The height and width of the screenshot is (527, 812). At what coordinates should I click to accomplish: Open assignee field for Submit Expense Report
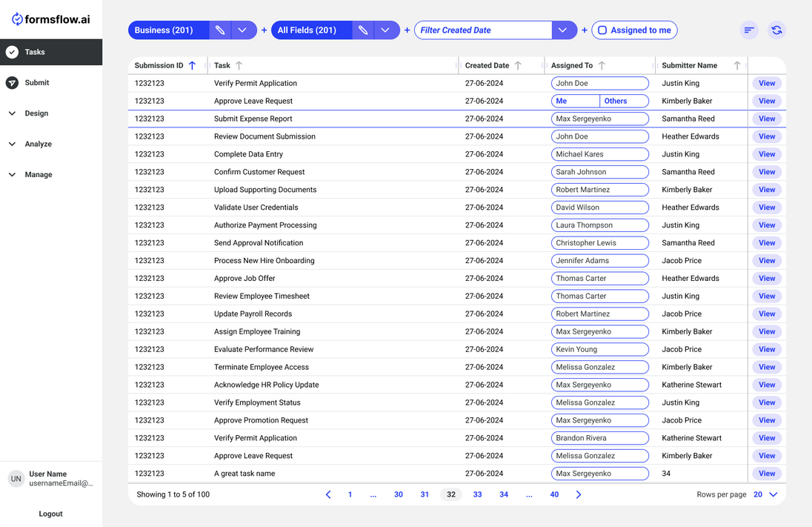(x=599, y=119)
